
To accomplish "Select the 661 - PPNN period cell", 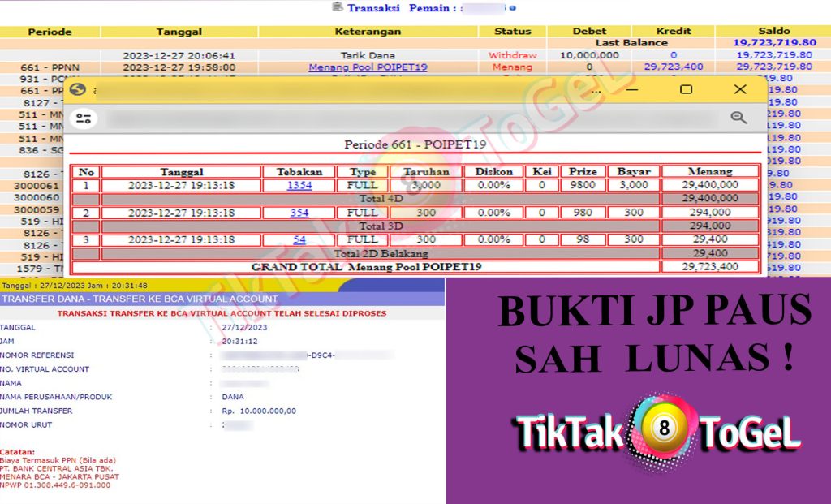I will click(50, 67).
